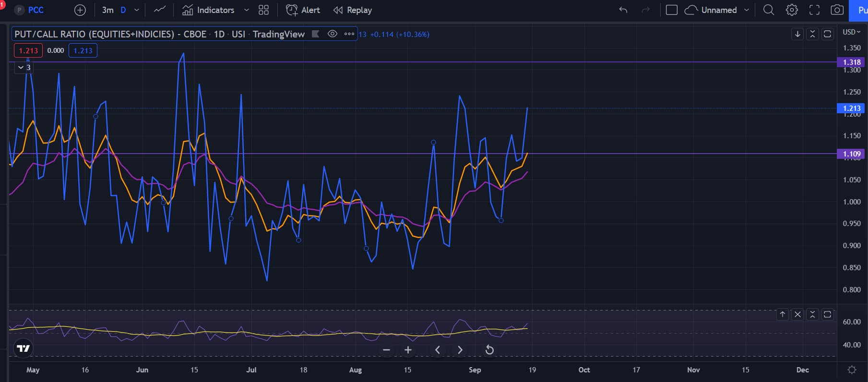Select the D daily interval
The height and width of the screenshot is (382, 868).
click(x=123, y=10)
